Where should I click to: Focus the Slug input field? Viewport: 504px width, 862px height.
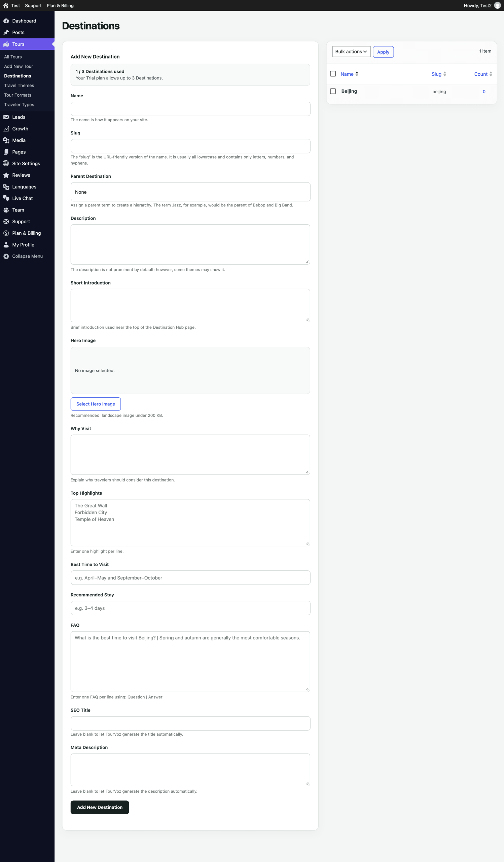[x=190, y=146]
